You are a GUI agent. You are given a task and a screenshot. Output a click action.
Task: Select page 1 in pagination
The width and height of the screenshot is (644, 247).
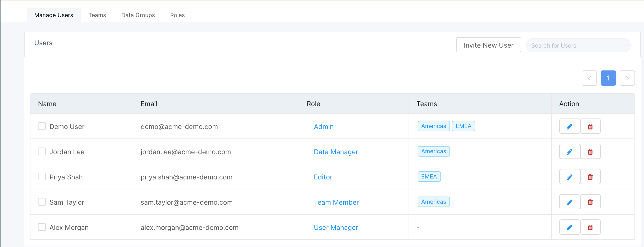608,78
